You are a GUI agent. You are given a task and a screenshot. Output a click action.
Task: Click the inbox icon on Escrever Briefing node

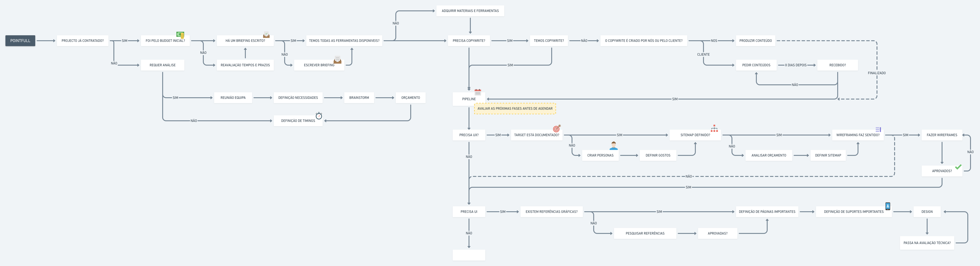coord(338,60)
